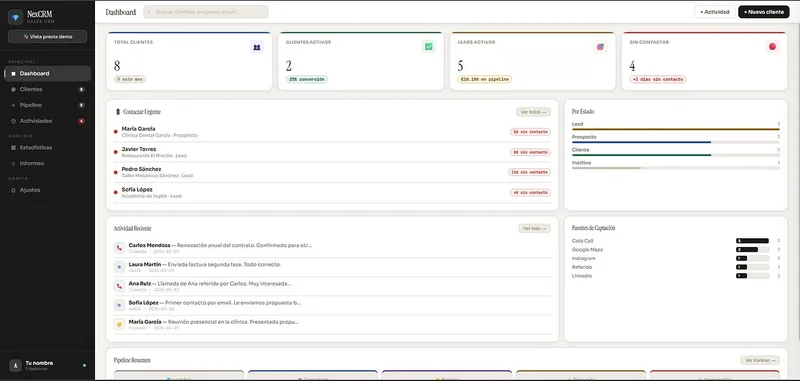Click the +3 días sin contacto badge
The height and width of the screenshot is (381, 800).
click(658, 79)
